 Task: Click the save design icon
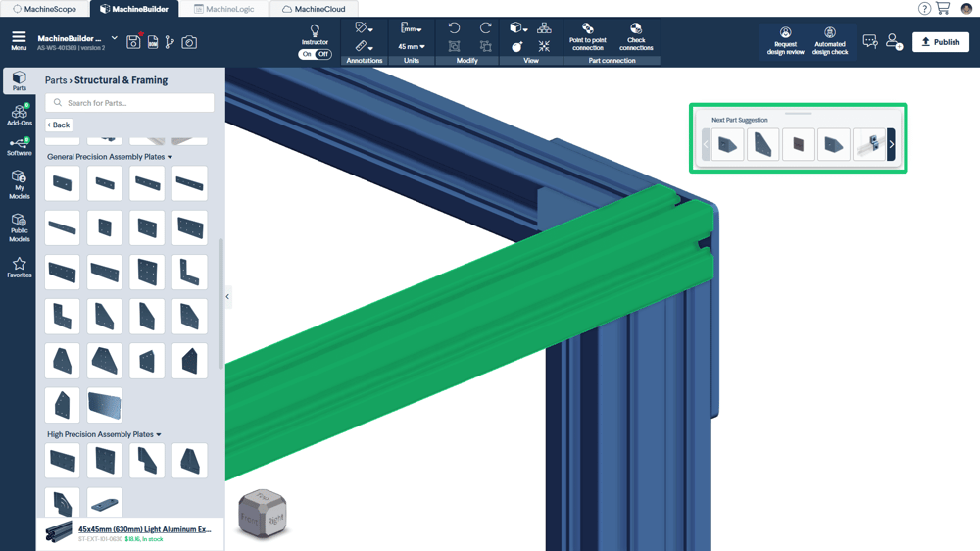[x=153, y=42]
